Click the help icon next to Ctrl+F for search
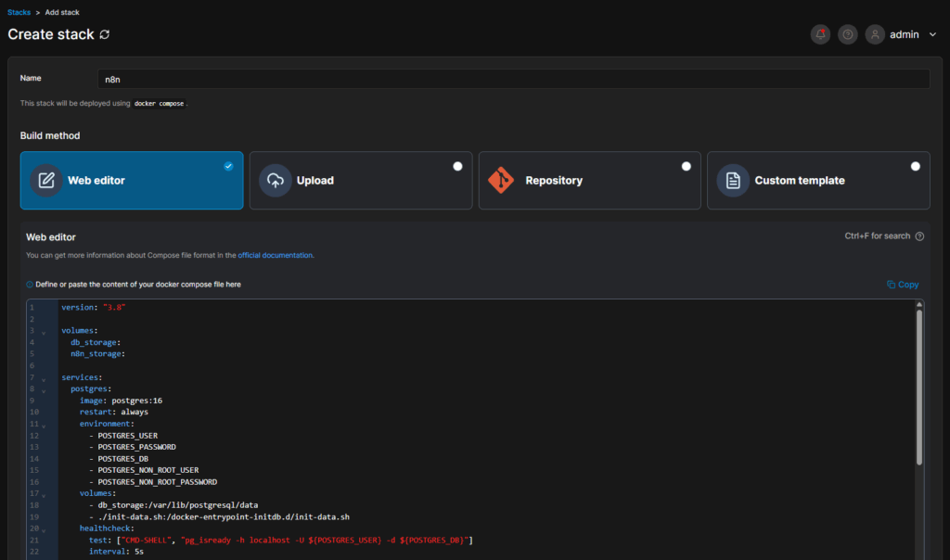 pyautogui.click(x=919, y=235)
